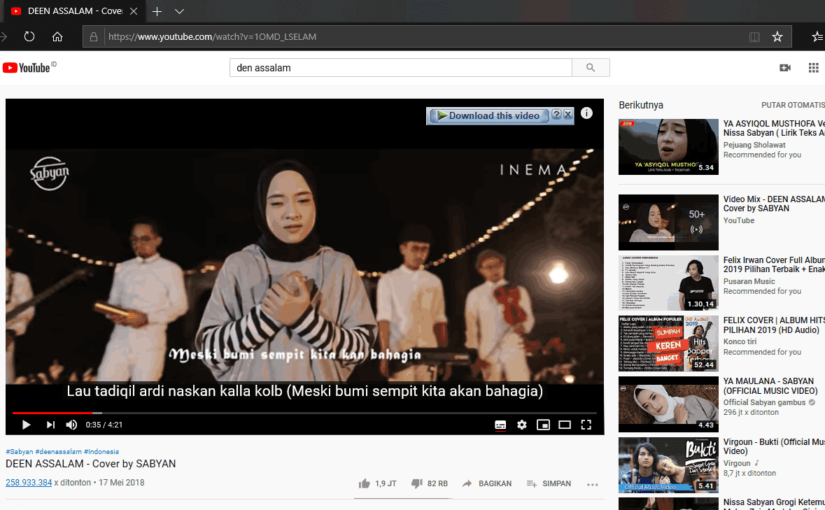Click the help question mark on download bar
The height and width of the screenshot is (510, 825).
pos(556,114)
